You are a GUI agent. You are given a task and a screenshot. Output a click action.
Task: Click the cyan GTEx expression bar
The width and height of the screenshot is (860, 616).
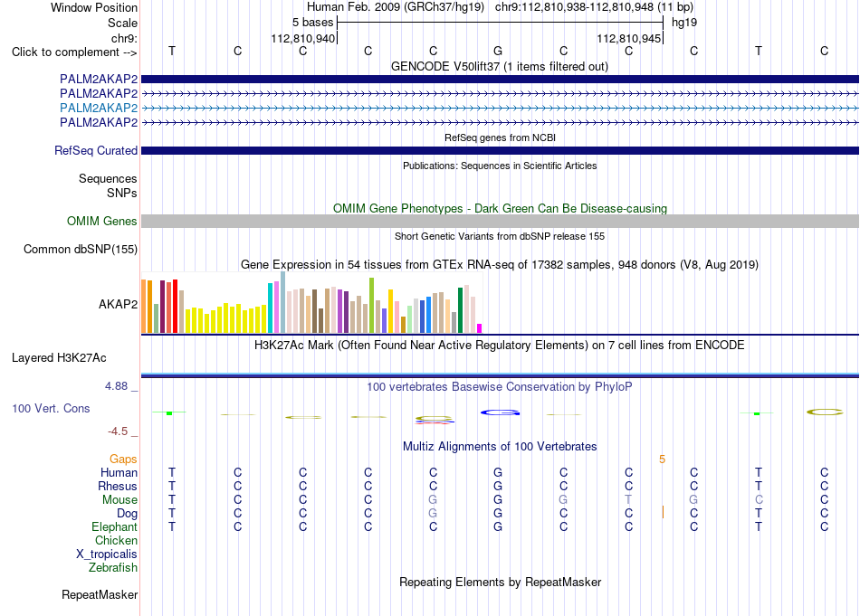(x=271, y=308)
